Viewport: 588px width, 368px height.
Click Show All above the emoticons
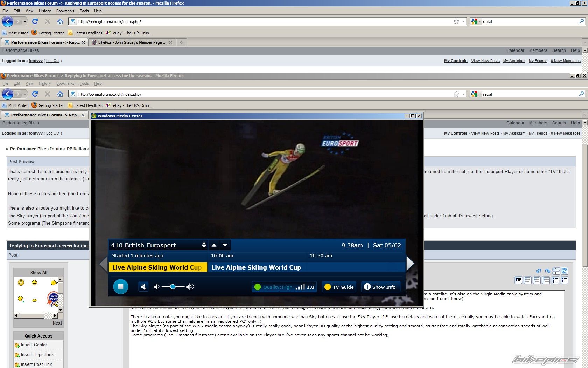tap(38, 273)
